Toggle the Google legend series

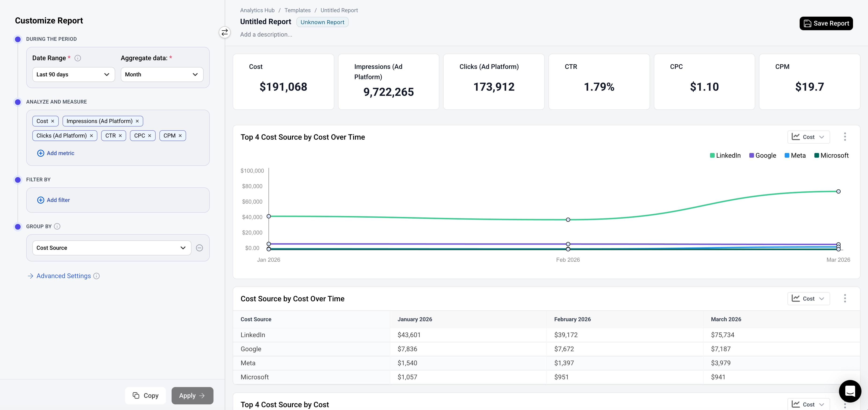pyautogui.click(x=762, y=155)
